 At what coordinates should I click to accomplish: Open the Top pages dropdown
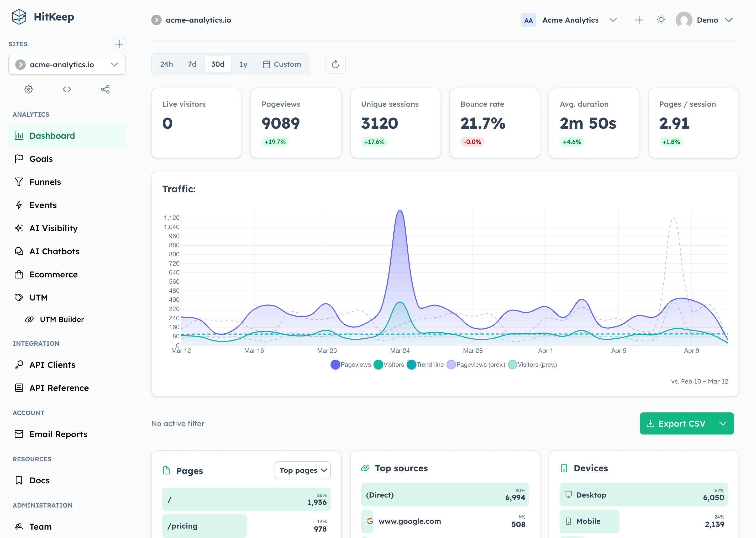coord(302,470)
